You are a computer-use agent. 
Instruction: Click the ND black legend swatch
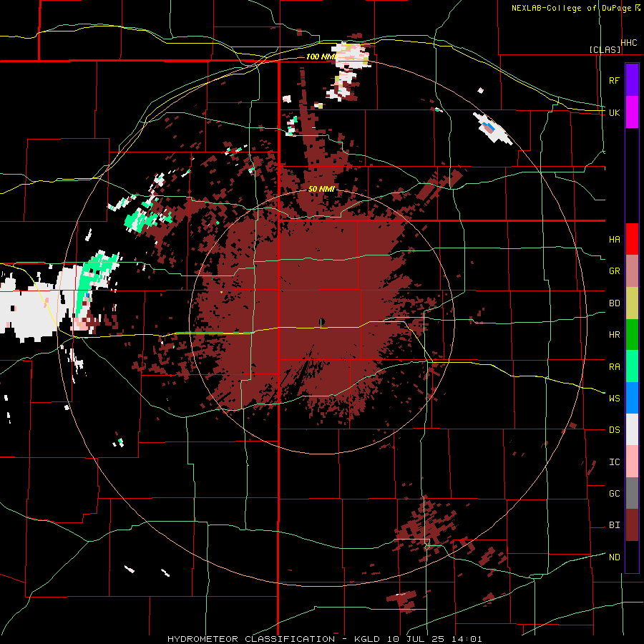point(632,557)
